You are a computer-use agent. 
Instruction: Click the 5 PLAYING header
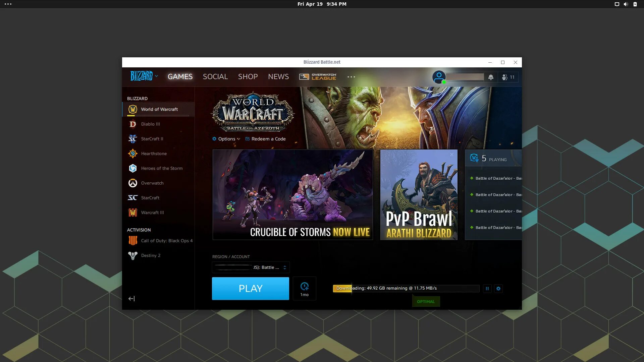(494, 159)
